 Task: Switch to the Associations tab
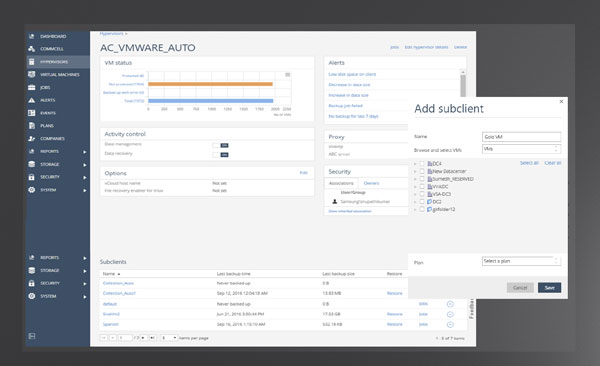point(341,183)
